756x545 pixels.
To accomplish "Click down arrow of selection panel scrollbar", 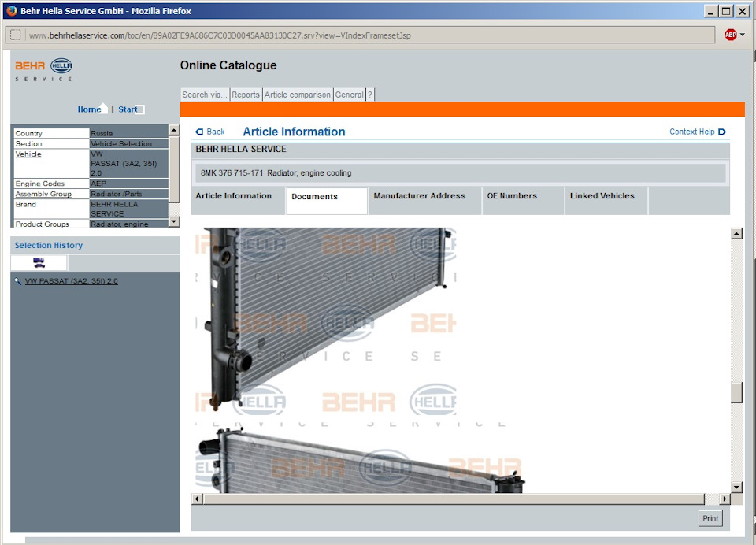I will point(174,221).
